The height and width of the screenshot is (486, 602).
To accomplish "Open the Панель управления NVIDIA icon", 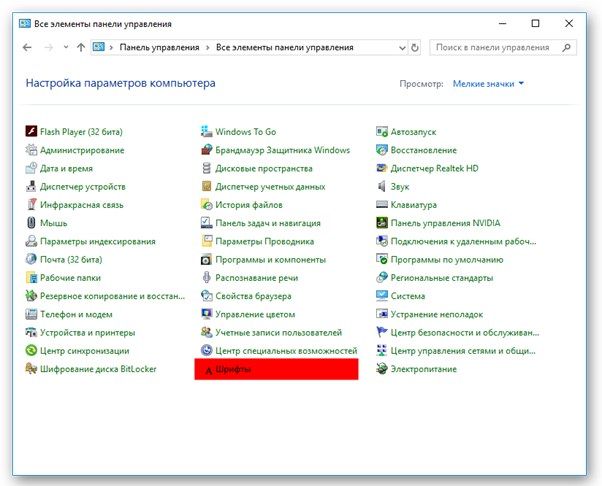I will pyautogui.click(x=382, y=223).
